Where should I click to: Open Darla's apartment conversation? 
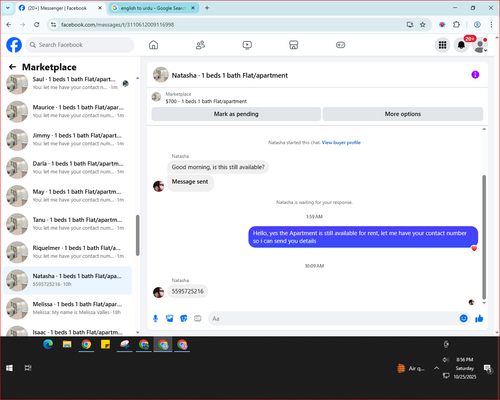coord(68,168)
